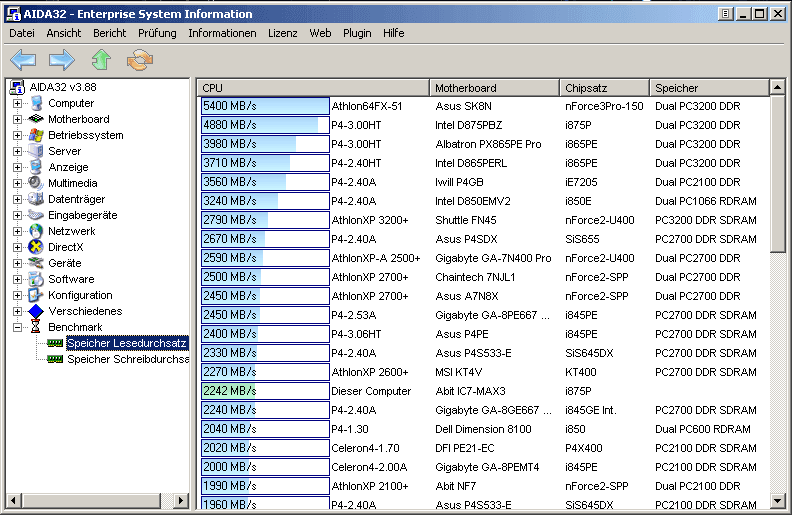This screenshot has height=515, width=792.
Task: Sort by the Chipsatz column header
Action: click(604, 88)
